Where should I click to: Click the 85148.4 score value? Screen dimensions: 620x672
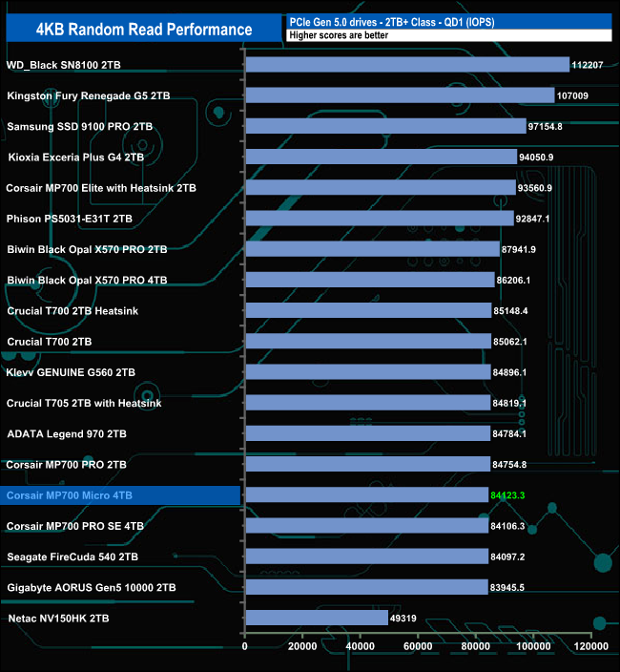(x=510, y=311)
